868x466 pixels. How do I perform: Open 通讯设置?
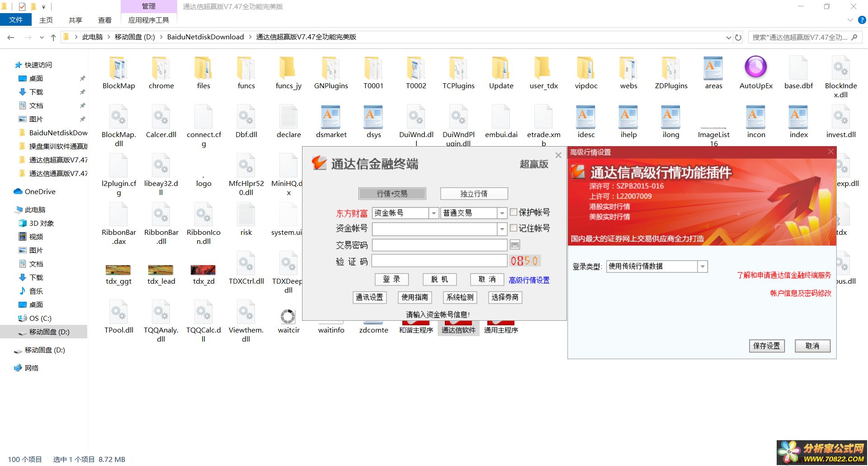click(369, 297)
